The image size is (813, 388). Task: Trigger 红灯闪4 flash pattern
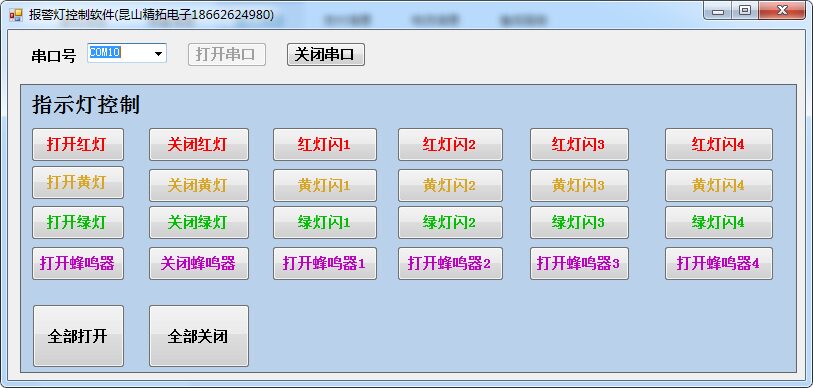coord(719,144)
